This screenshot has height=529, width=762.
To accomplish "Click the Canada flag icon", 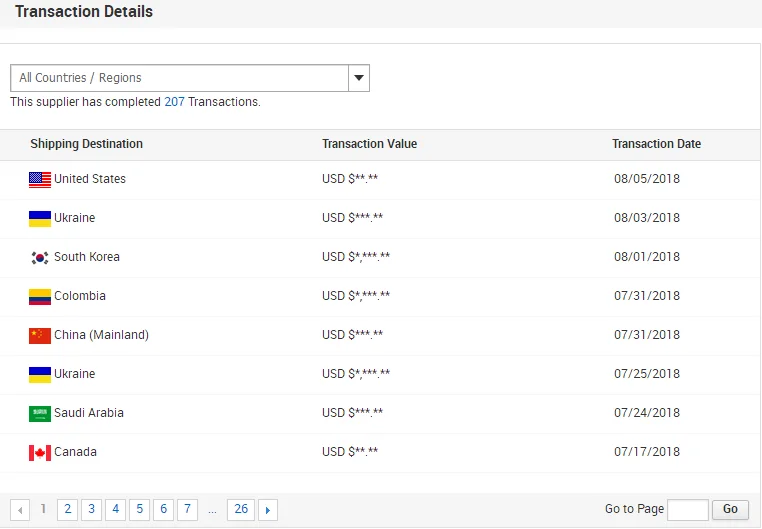I will pyautogui.click(x=40, y=453).
